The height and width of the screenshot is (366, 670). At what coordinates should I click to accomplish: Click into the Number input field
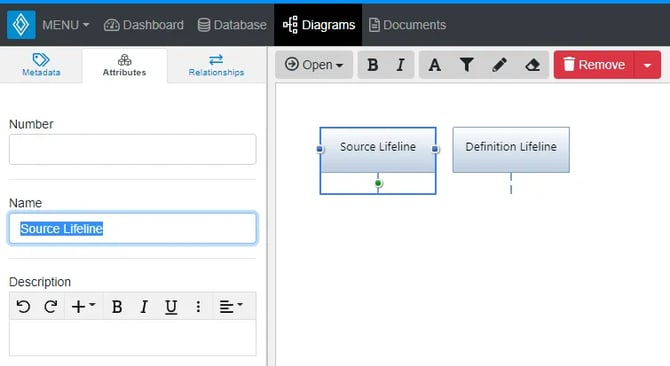pos(132,149)
